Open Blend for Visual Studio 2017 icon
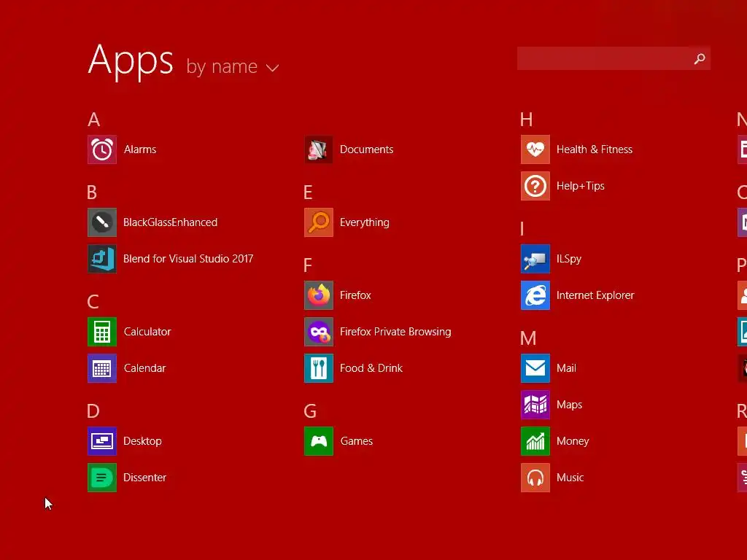Image resolution: width=747 pixels, height=560 pixels. click(102, 259)
